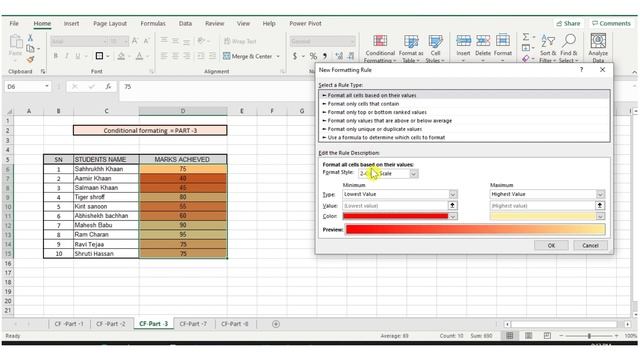The height and width of the screenshot is (360, 640).
Task: Toggle Bold formatting
Action: pyautogui.click(x=56, y=56)
